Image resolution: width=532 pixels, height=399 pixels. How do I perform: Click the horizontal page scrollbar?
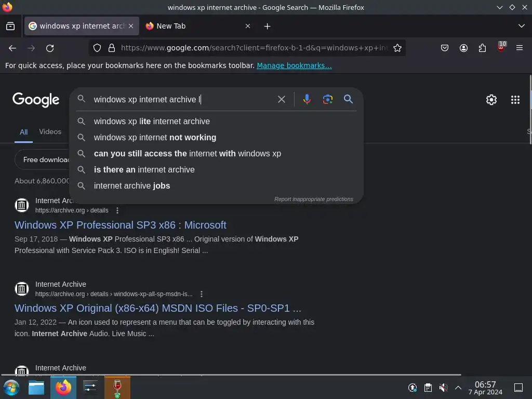point(231,375)
